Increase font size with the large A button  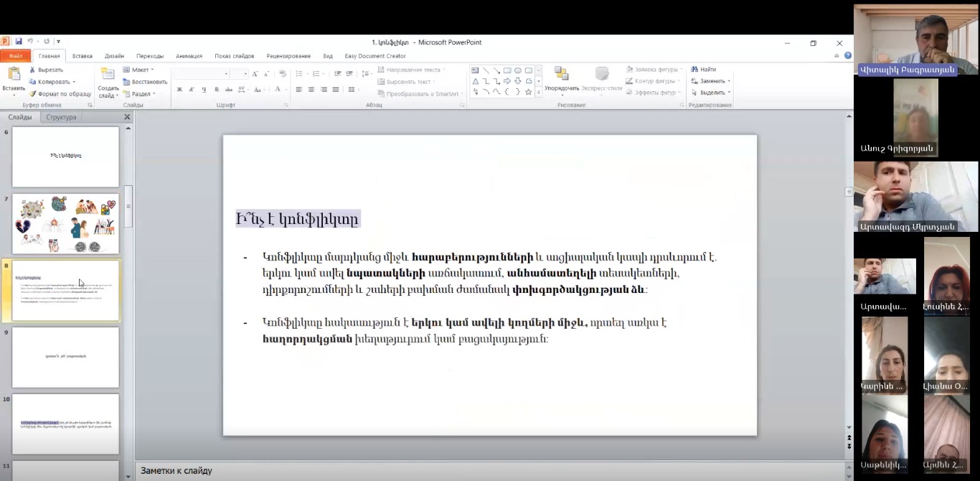coord(255,74)
